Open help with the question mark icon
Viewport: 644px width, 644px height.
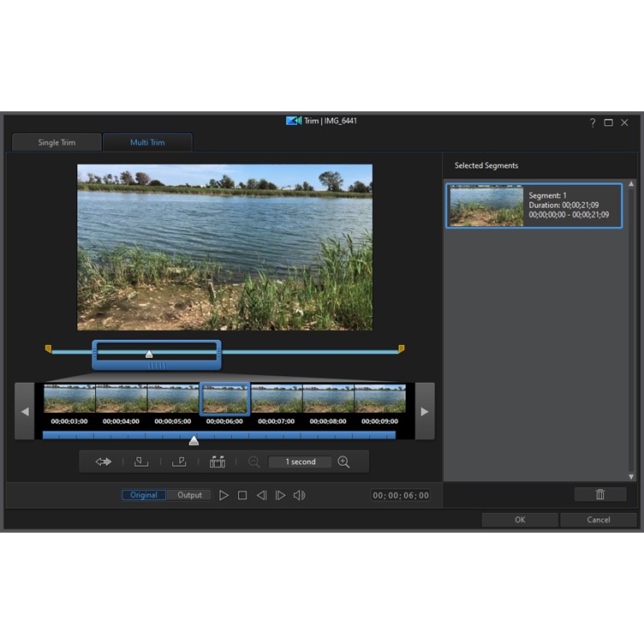[x=593, y=122]
